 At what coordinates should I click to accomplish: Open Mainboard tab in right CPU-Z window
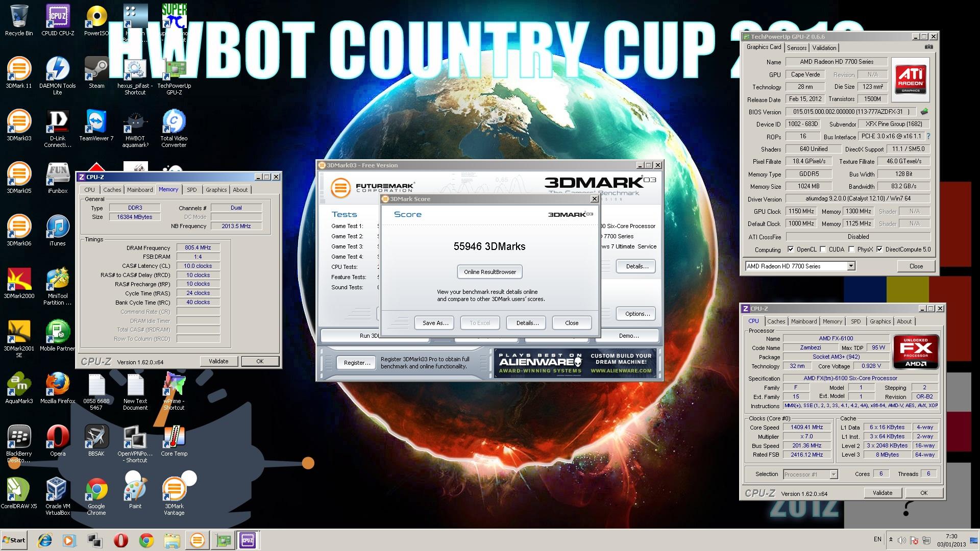tap(804, 321)
